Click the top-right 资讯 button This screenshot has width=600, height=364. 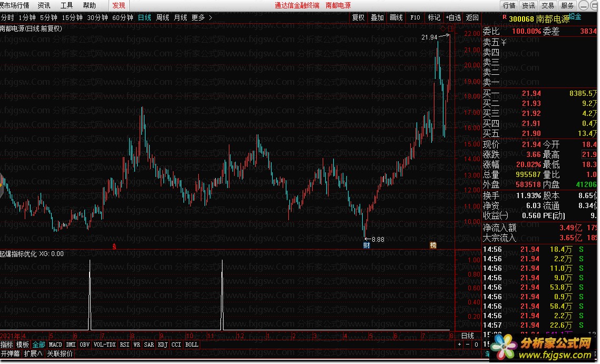coord(528,5)
